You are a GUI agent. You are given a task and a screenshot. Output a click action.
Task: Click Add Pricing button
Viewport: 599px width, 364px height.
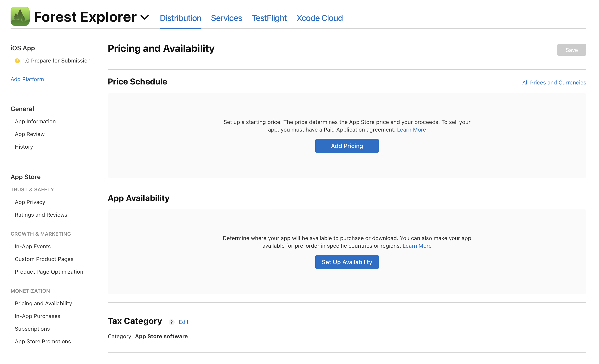tap(347, 146)
